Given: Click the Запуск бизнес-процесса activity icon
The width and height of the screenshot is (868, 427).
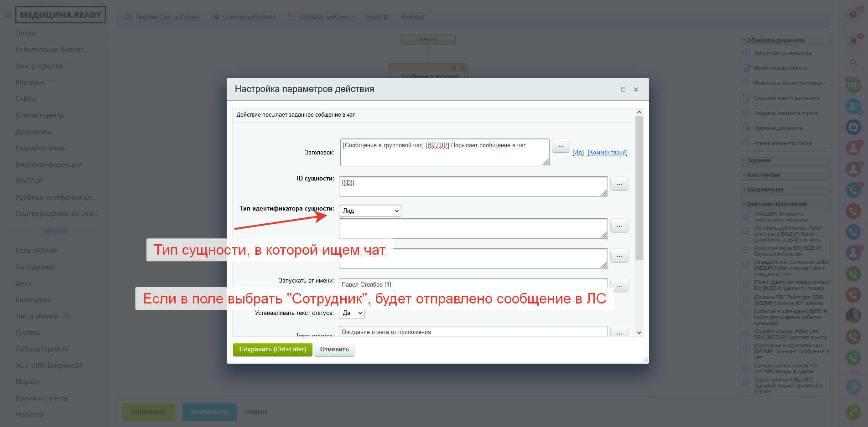Looking at the screenshot, I should tap(746, 52).
